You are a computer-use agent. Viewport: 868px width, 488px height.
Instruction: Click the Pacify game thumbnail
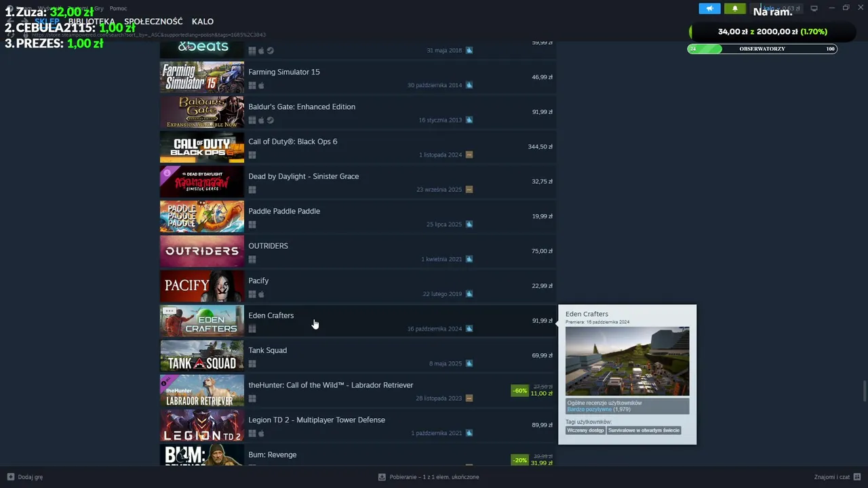(x=202, y=286)
